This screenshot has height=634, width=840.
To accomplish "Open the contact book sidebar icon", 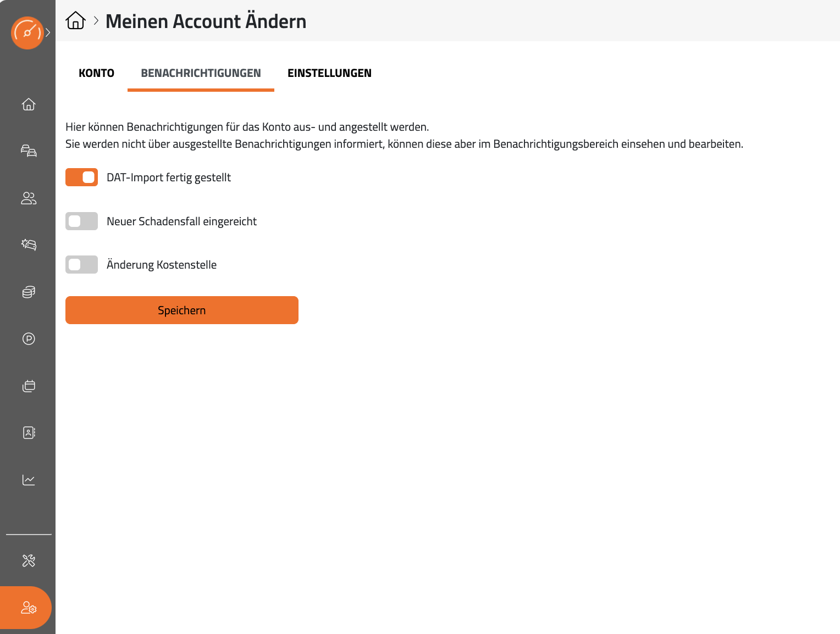I will tap(29, 432).
